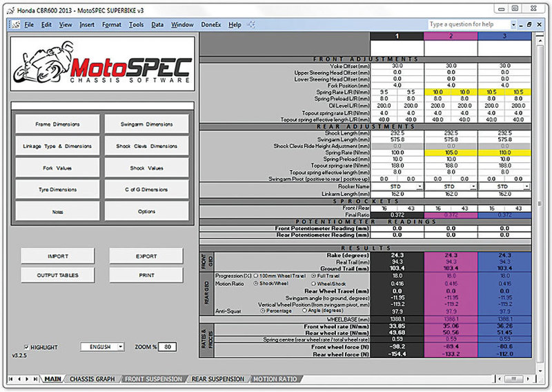
Task: Click setup 1 Front Potentiometer Reading cell
Action: coord(397,228)
